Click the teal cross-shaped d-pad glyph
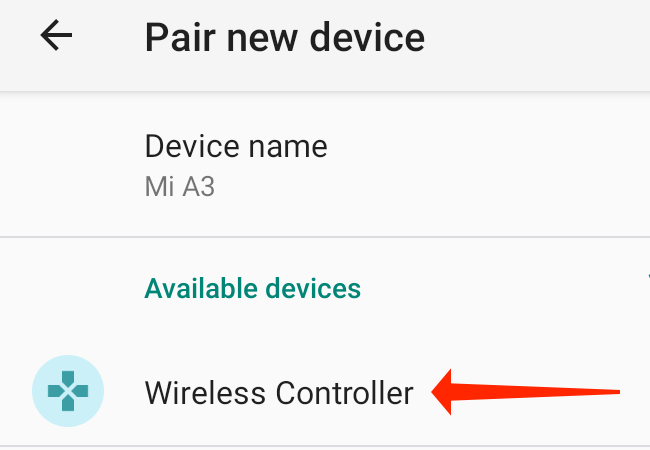The image size is (650, 450). 68,391
